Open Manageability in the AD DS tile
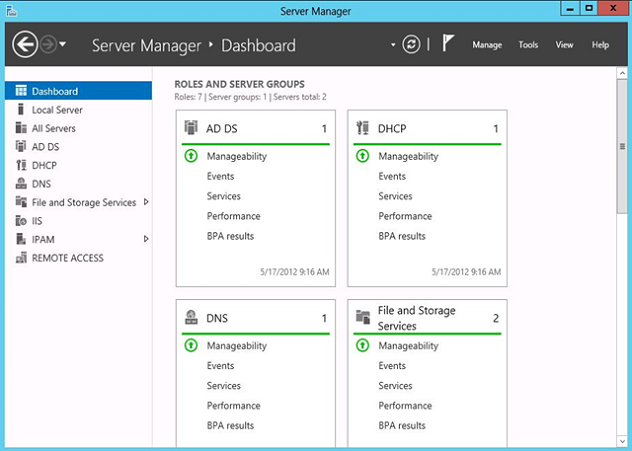 click(237, 156)
